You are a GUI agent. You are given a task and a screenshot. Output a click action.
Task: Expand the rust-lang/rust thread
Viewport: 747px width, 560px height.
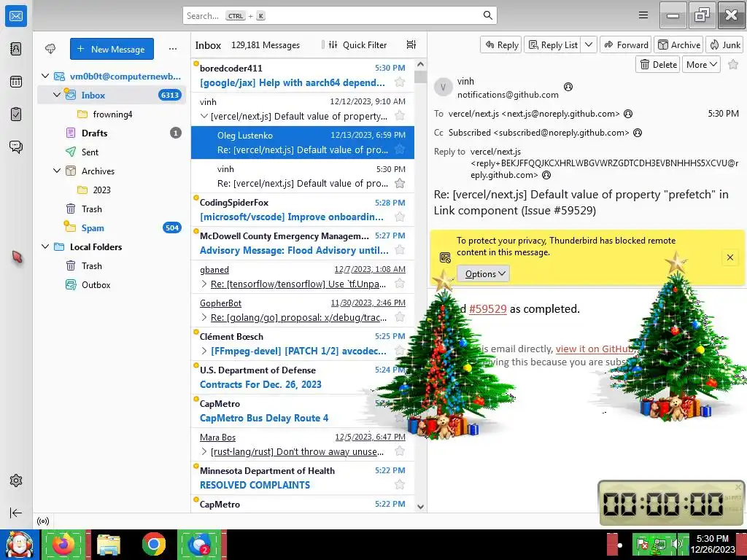[x=204, y=451]
